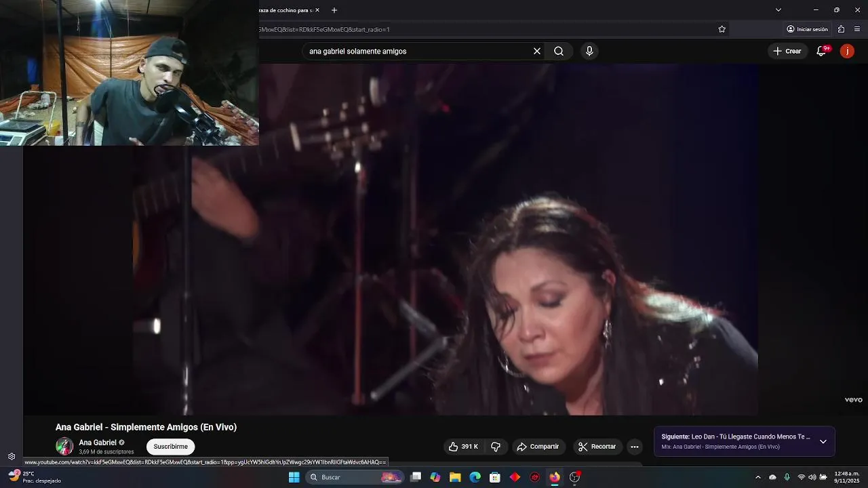The height and width of the screenshot is (488, 868).
Task: Bookmark this page with star icon
Action: click(x=722, y=29)
